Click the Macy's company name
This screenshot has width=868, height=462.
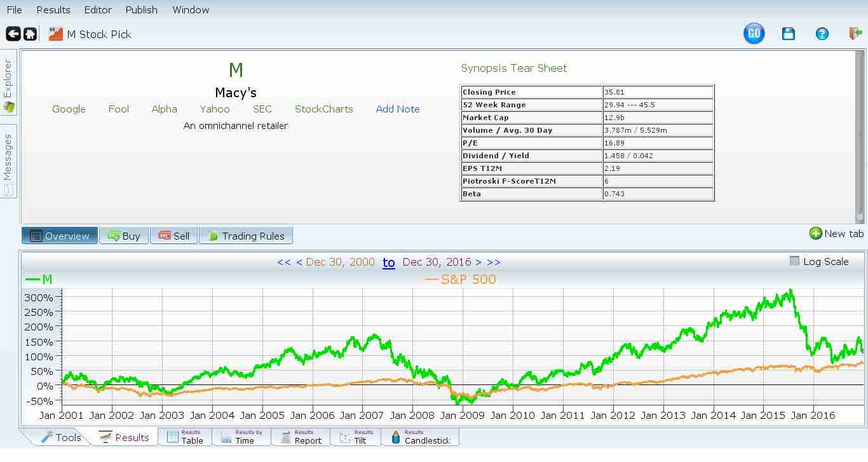[236, 93]
